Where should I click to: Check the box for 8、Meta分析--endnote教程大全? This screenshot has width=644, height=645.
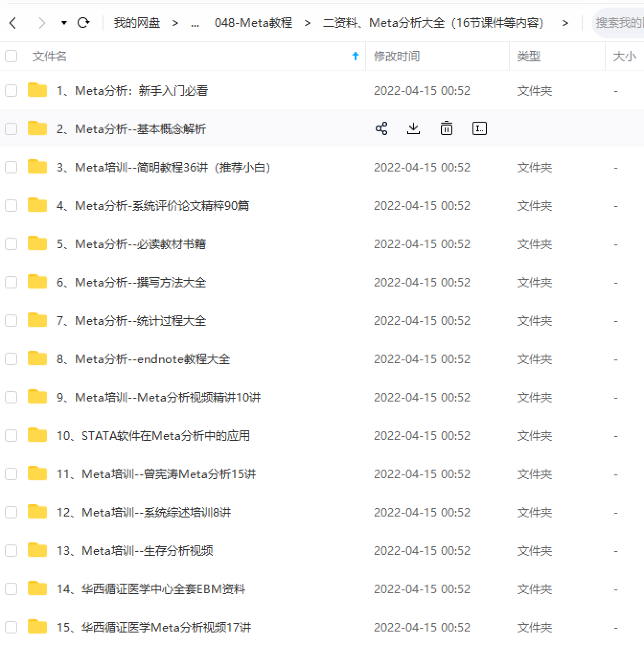[x=11, y=359]
